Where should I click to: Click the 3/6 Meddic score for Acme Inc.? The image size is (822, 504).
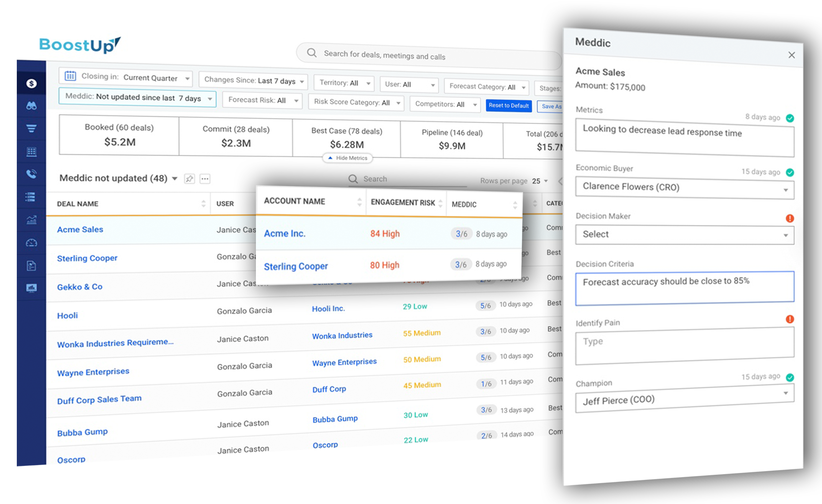click(x=461, y=234)
